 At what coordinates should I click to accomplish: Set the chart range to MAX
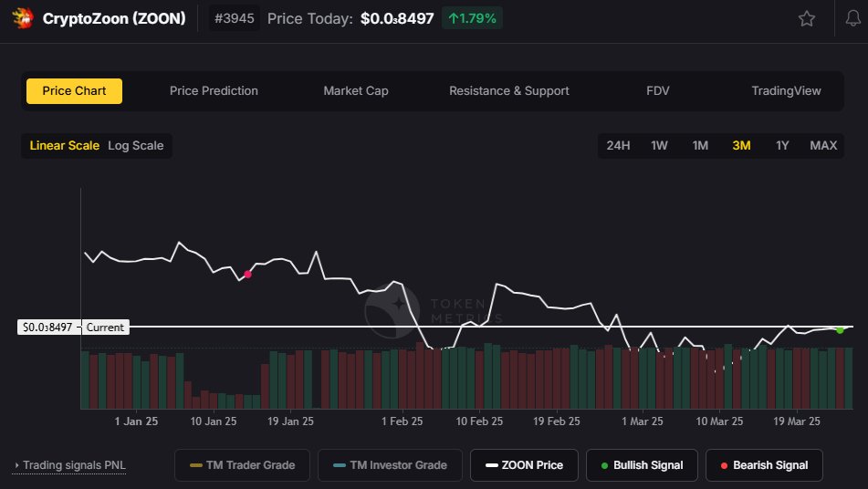(823, 145)
